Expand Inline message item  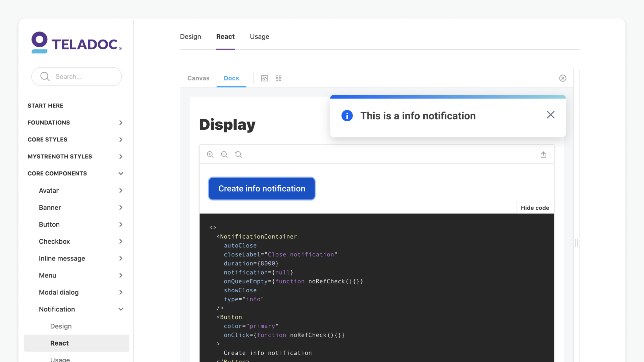tap(121, 258)
